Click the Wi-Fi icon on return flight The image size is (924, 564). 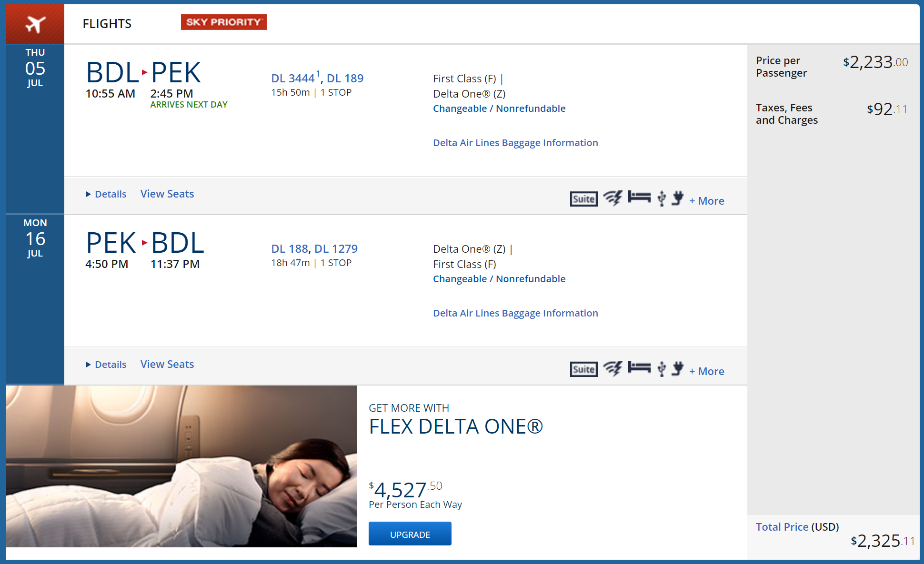tap(613, 368)
